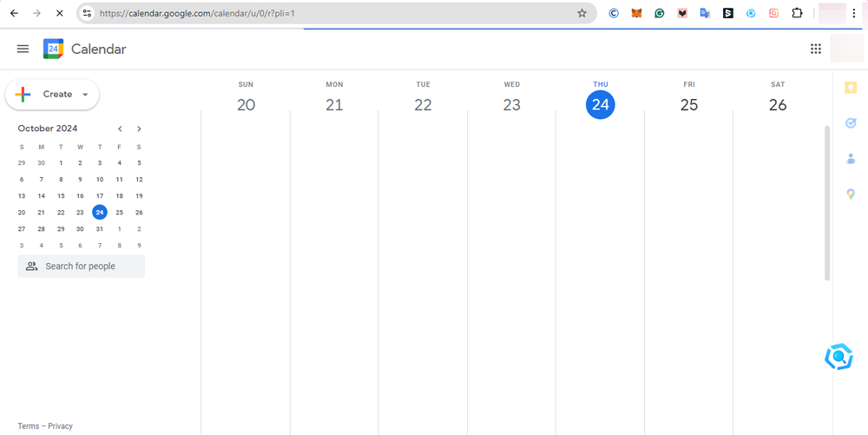Select October 10 in mini calendar

pyautogui.click(x=100, y=180)
